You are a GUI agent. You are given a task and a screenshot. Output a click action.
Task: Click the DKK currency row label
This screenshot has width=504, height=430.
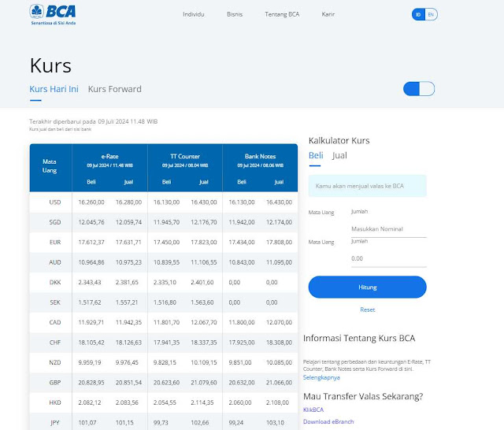(x=55, y=282)
